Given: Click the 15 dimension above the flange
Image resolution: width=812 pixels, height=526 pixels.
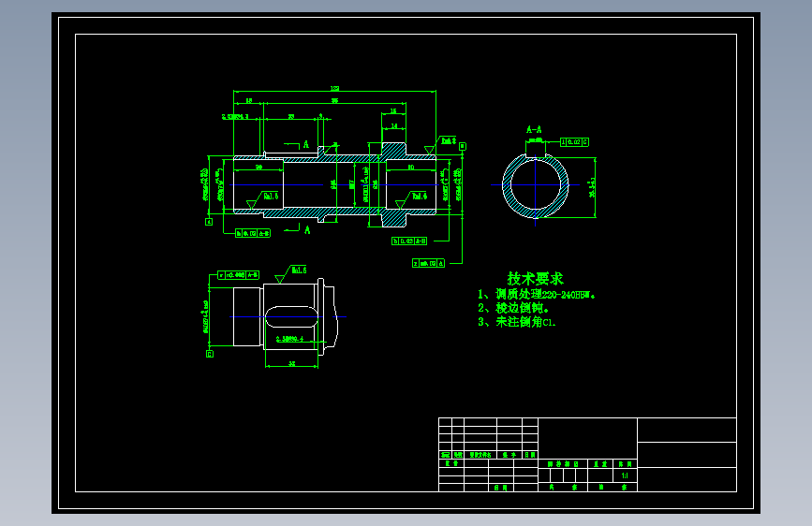Looking at the screenshot, I should click(x=393, y=110).
